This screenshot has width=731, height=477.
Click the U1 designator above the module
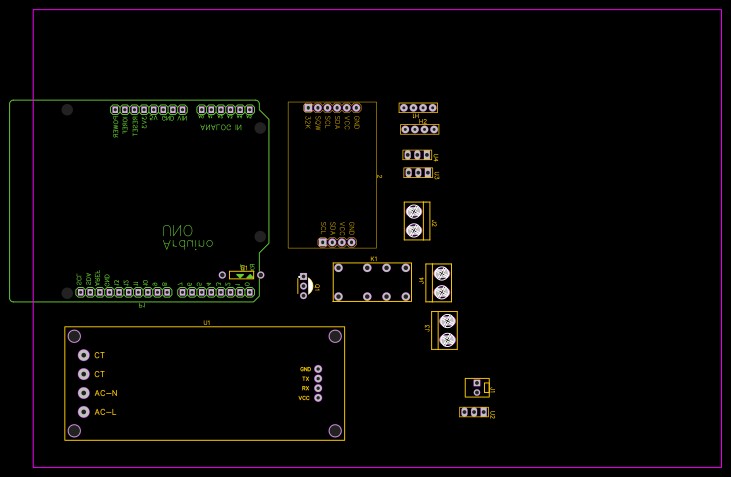click(x=207, y=323)
